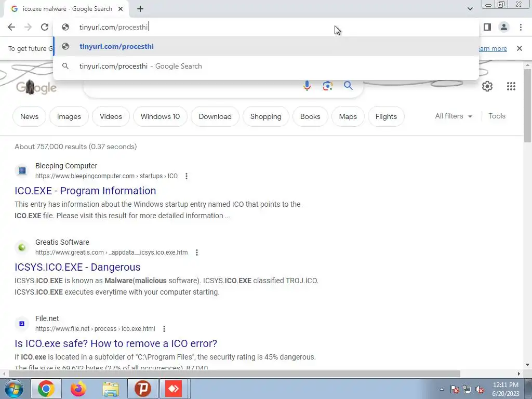This screenshot has width=532, height=399.
Task: Click the Google logo
Action: click(36, 87)
